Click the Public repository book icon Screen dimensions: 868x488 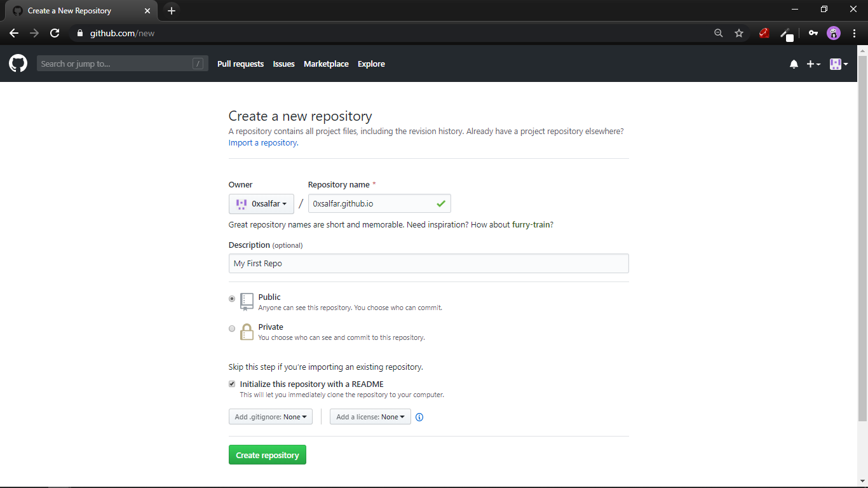click(247, 301)
